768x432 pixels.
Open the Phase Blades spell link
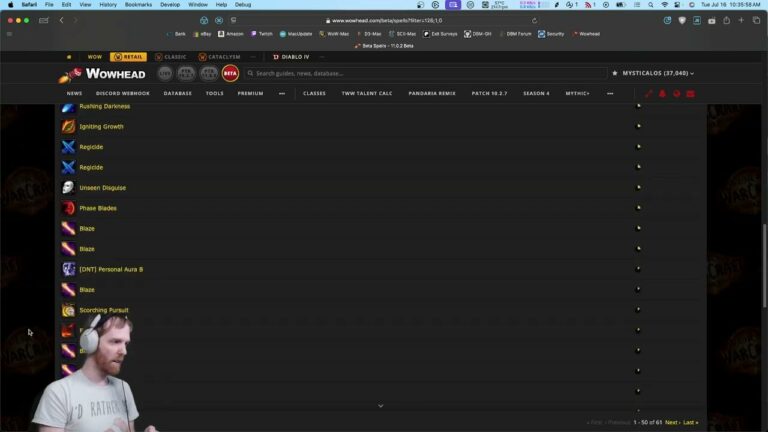tap(98, 208)
